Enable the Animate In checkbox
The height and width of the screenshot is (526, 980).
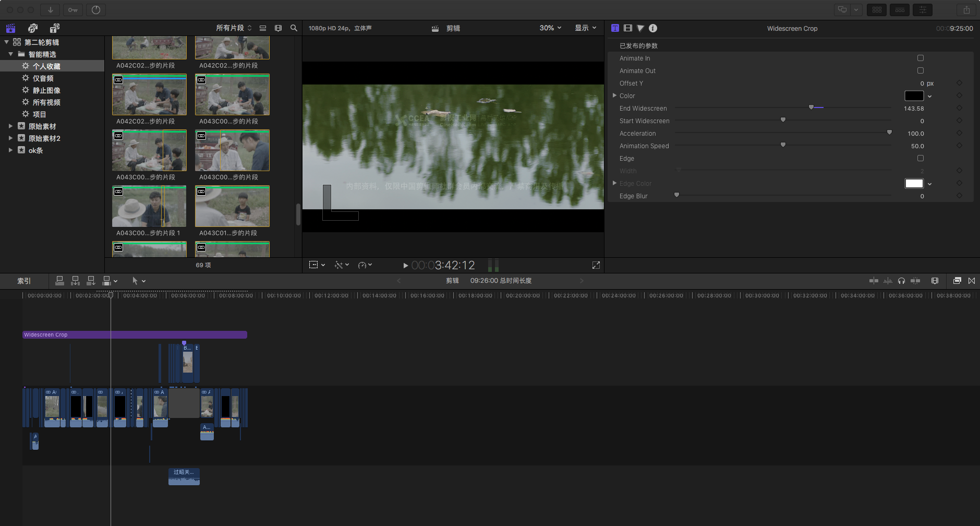tap(921, 58)
